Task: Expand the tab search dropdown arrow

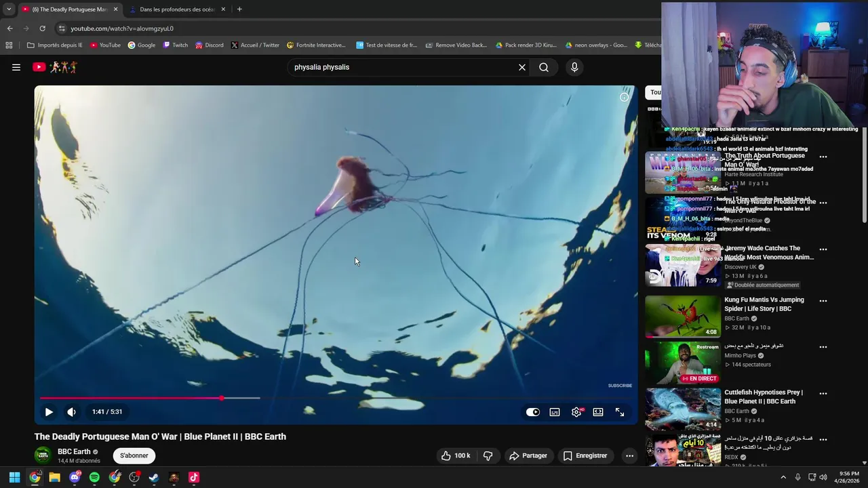Action: [9, 9]
